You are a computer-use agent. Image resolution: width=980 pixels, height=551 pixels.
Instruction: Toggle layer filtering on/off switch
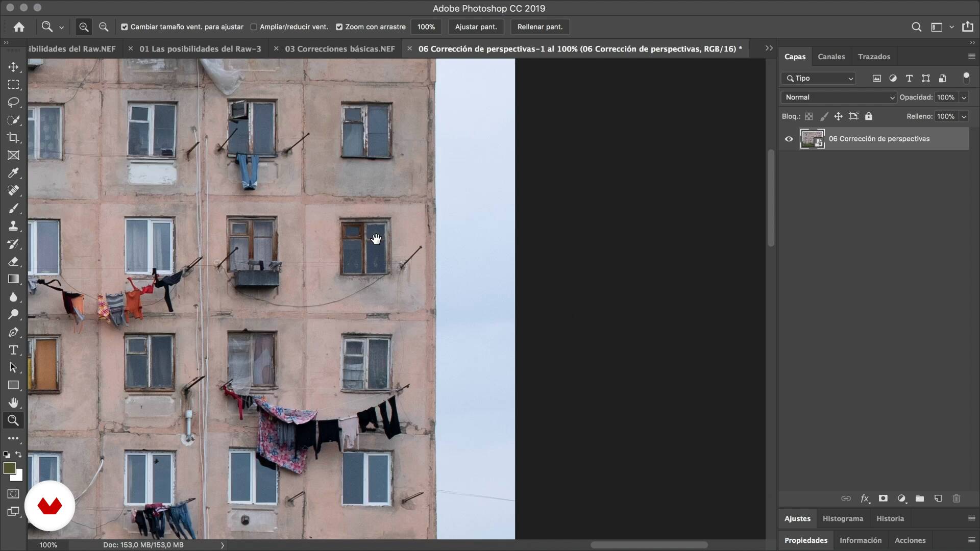coord(966,78)
